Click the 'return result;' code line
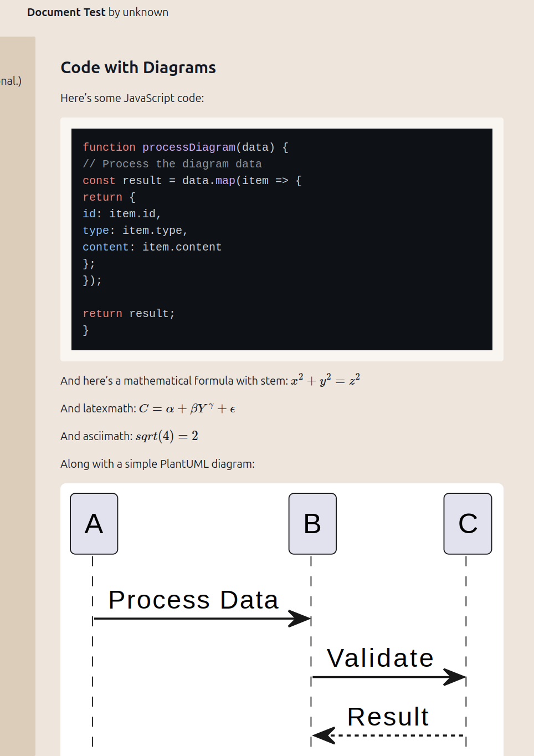Screen dimensions: 534x756 click(x=129, y=313)
